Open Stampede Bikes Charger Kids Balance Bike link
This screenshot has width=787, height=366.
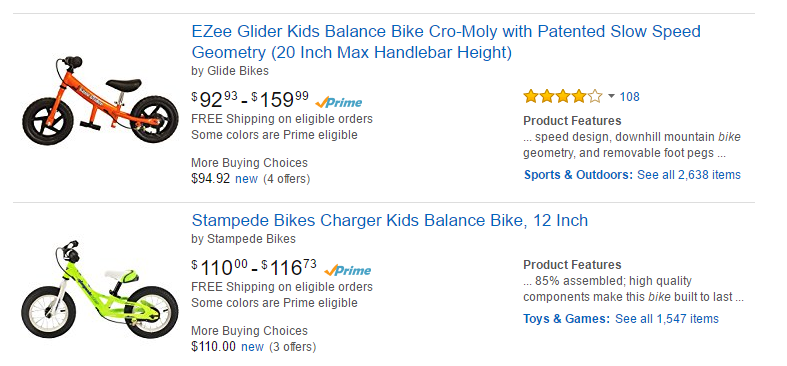click(x=389, y=220)
